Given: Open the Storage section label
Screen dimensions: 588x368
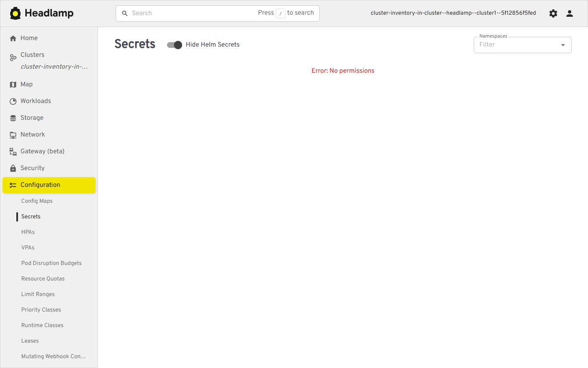Looking at the screenshot, I should (32, 118).
